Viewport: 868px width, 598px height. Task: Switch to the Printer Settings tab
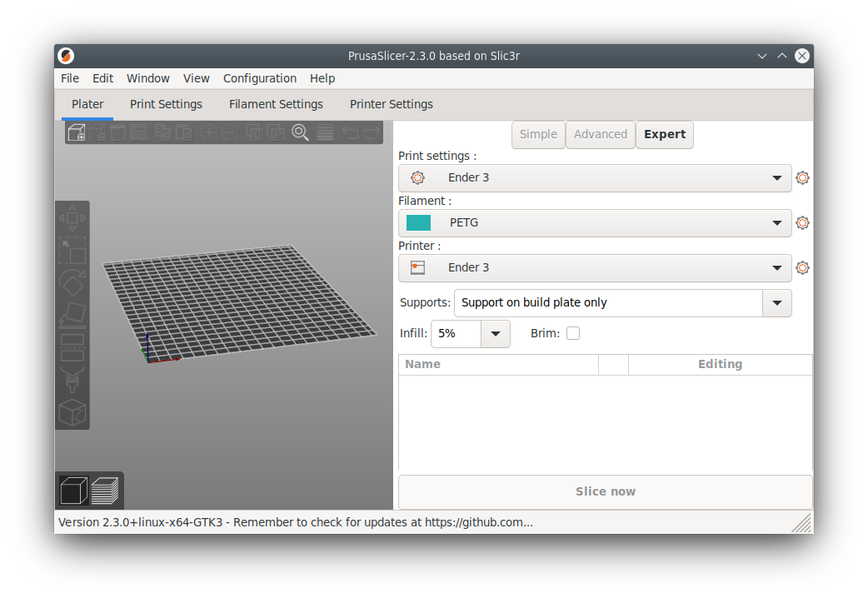click(391, 104)
